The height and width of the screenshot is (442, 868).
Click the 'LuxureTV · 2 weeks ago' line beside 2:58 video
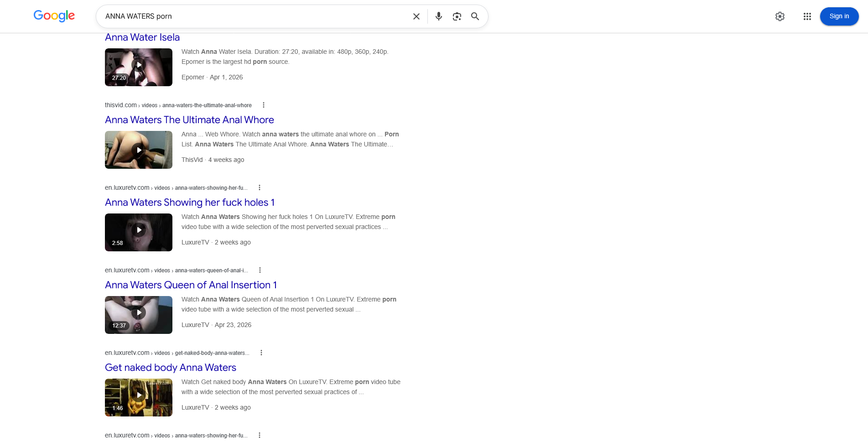pos(216,242)
